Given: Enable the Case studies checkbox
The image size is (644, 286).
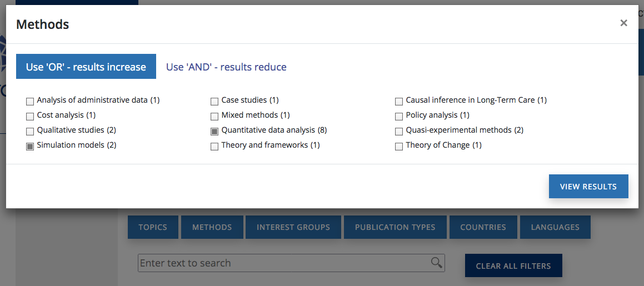Looking at the screenshot, I should tap(214, 101).
